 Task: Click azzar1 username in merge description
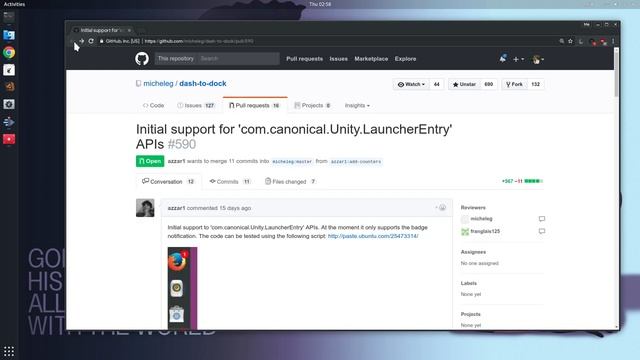176,161
